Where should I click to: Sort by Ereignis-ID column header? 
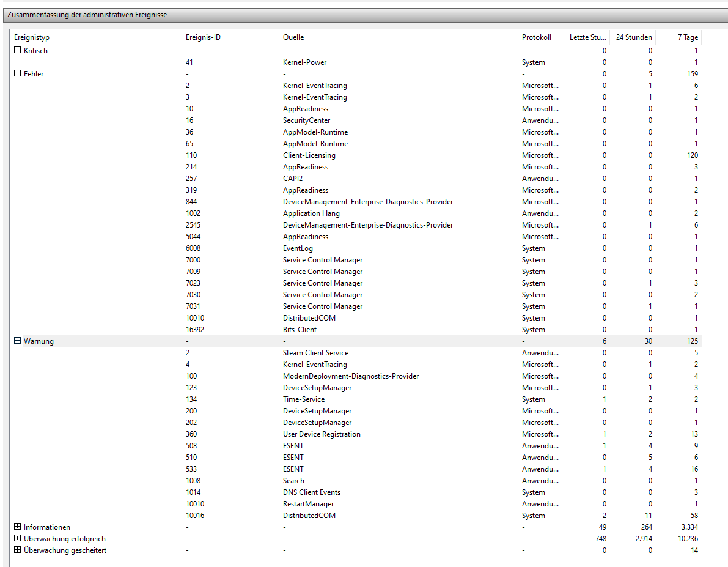click(230, 37)
